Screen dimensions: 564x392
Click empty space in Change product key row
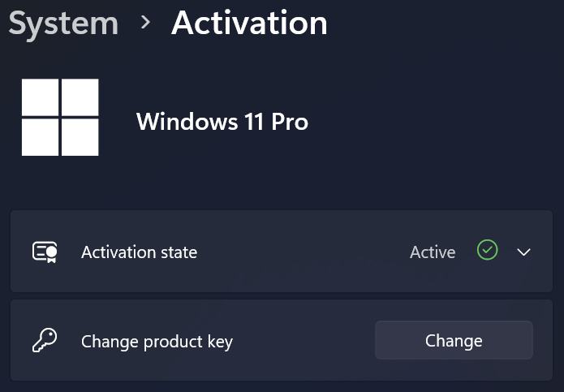click(300, 342)
